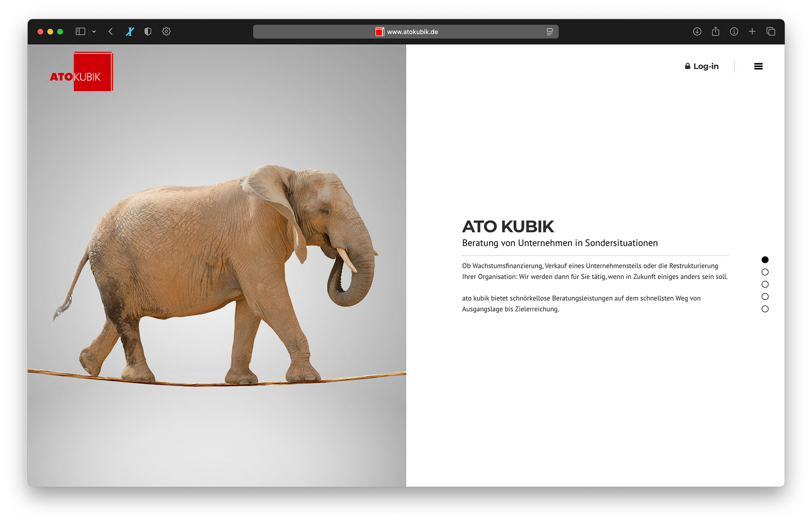Select the fourth slide navigation dot

[x=765, y=297]
